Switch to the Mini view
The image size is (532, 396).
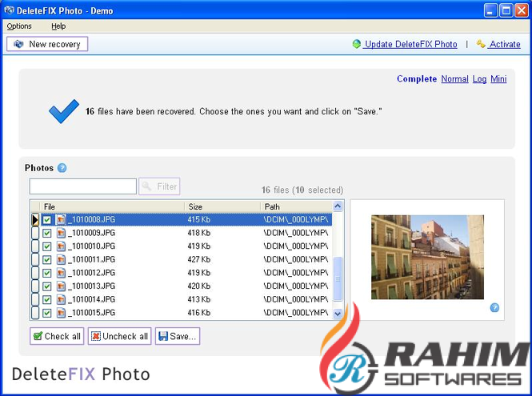(498, 78)
